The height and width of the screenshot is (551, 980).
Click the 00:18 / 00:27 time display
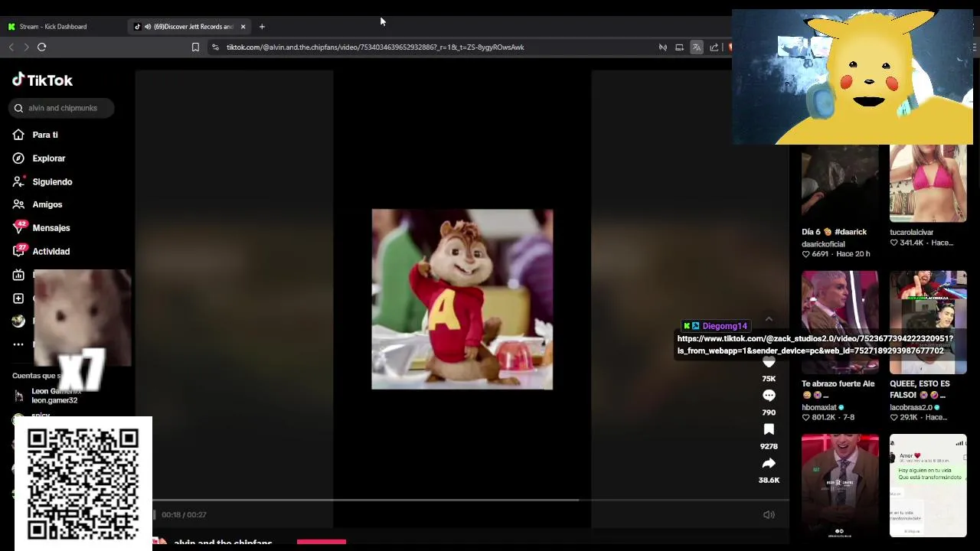pyautogui.click(x=184, y=515)
